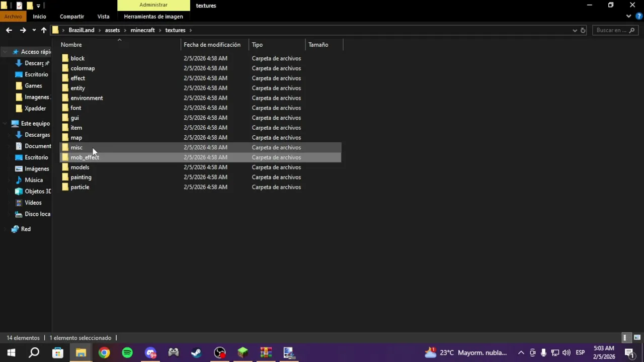Focus the Buscar search box
Image resolution: width=644 pixels, height=362 pixels.
click(616, 30)
